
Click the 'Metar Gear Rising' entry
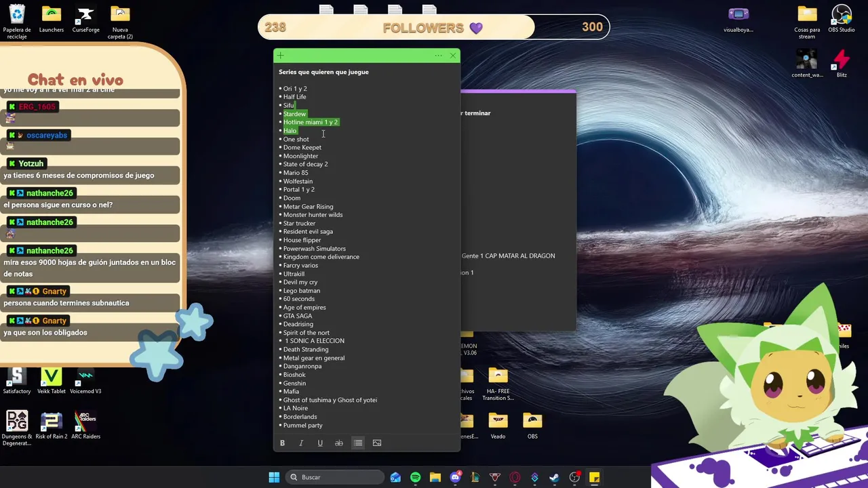(308, 207)
